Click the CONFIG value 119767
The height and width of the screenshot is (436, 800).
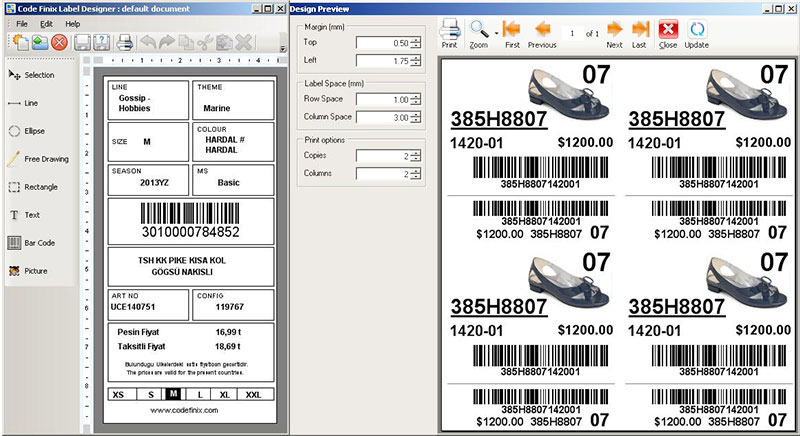(230, 307)
